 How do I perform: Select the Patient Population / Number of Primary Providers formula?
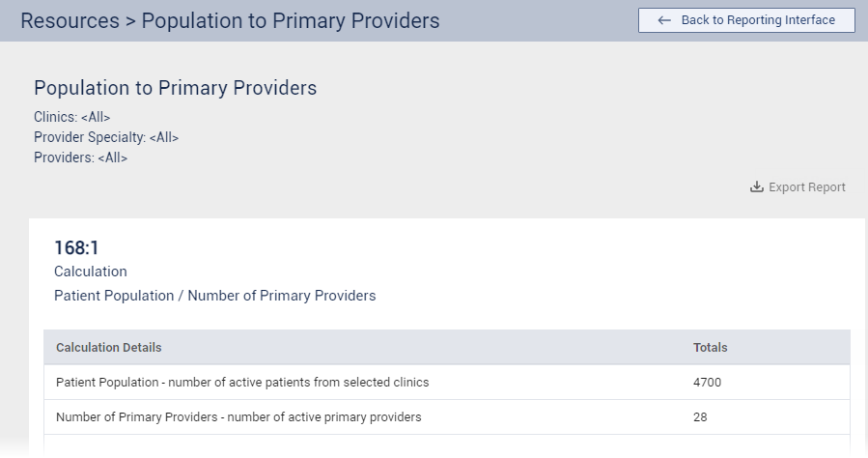pos(215,296)
